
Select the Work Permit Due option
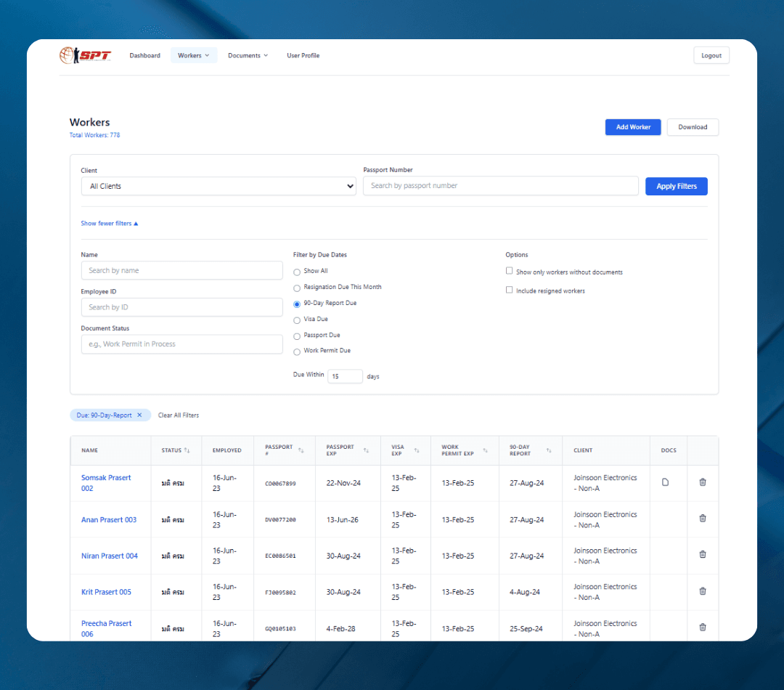click(x=297, y=352)
